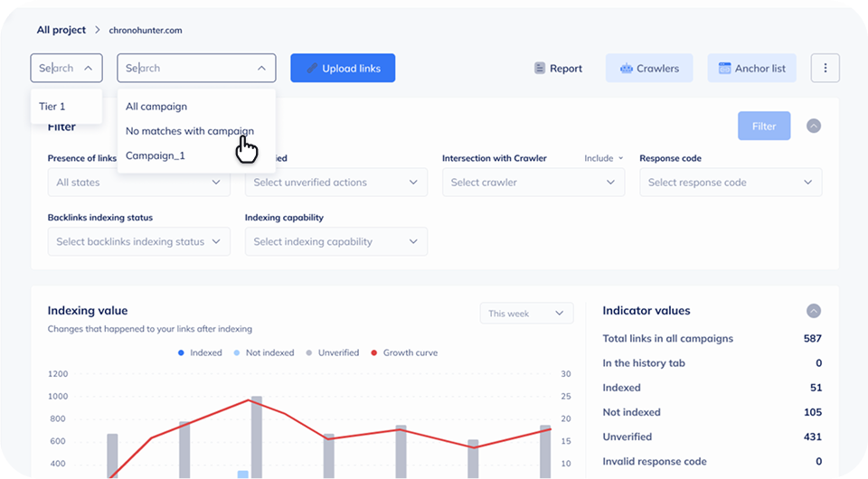Viewport: 868px width, 479px height.
Task: Click the robot icon on Crawlers button
Action: coord(626,69)
